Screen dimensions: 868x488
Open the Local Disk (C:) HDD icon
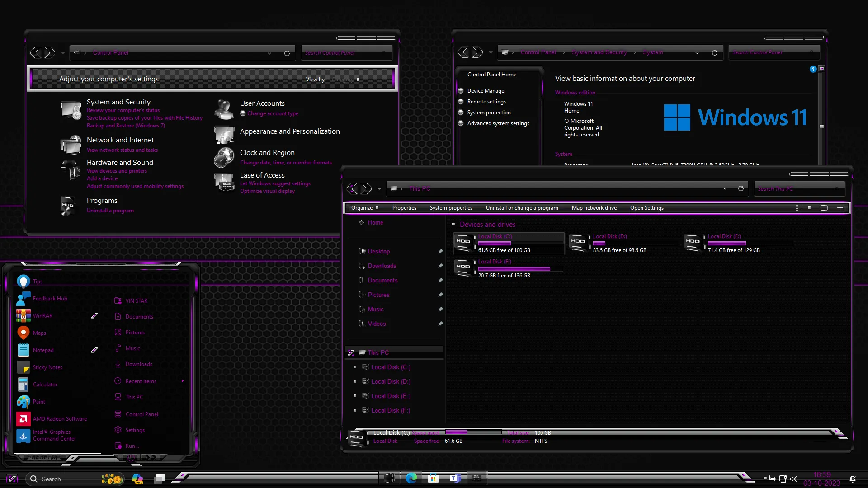click(x=464, y=242)
